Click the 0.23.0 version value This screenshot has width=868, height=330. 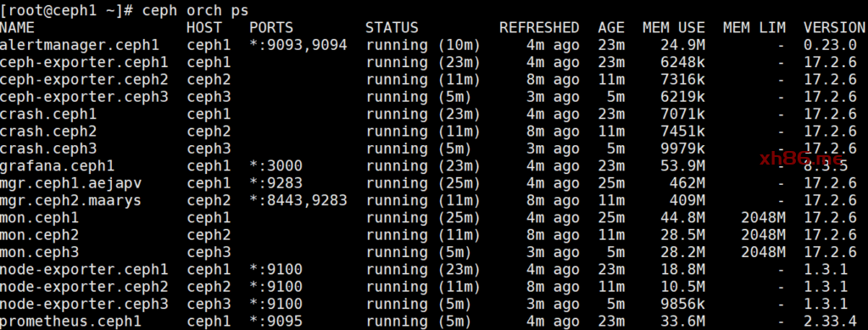tap(831, 45)
